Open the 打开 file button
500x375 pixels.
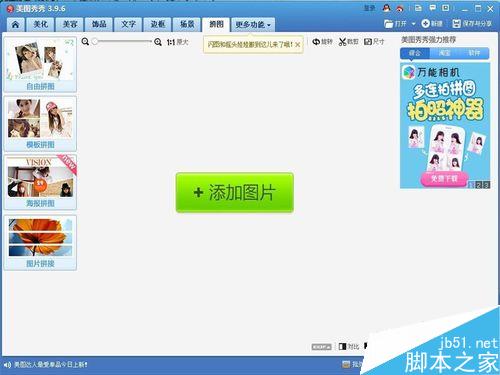pos(395,24)
